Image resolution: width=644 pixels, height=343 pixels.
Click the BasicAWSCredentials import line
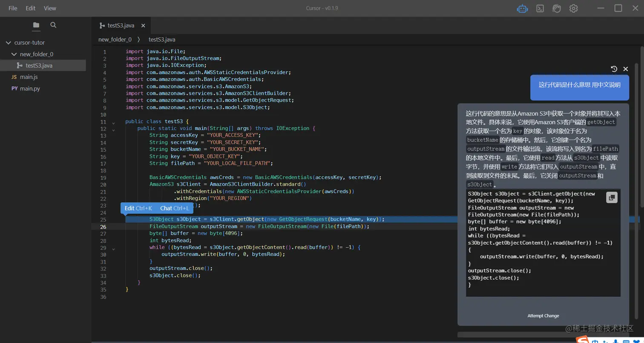tap(195, 79)
